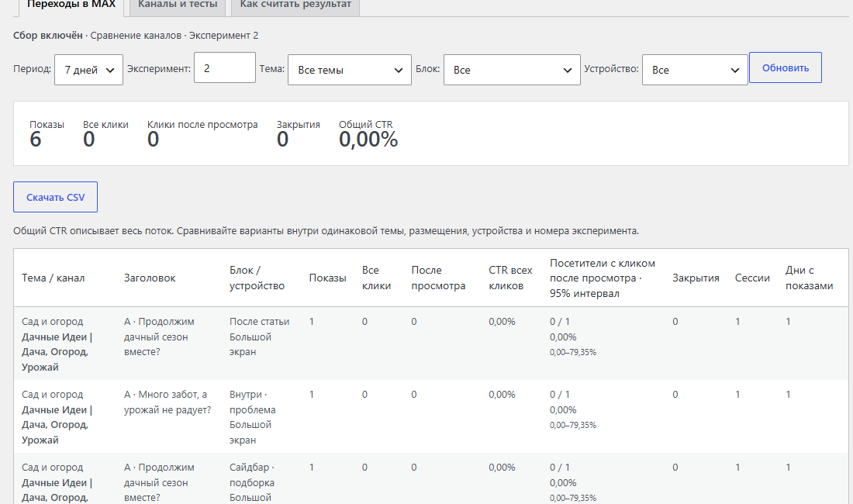Click the CTR всех кликов column header
853x504 pixels.
510,278
